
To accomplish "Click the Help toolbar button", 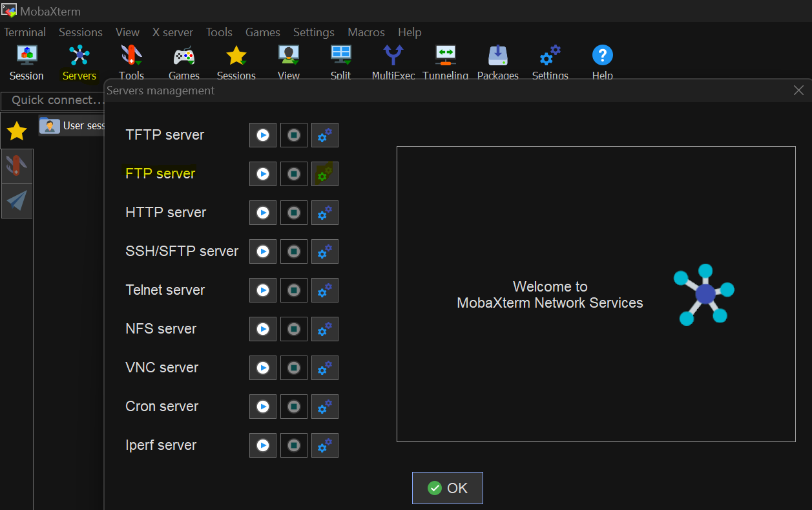I will [603, 62].
